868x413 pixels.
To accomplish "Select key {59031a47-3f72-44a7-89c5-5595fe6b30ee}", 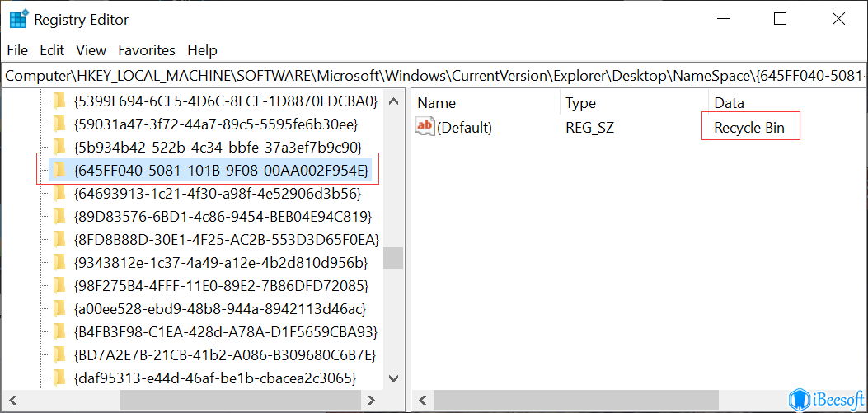I will (215, 124).
